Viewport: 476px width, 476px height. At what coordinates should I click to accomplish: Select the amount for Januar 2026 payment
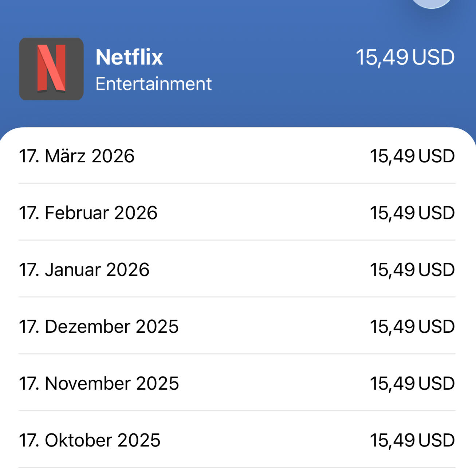click(412, 270)
